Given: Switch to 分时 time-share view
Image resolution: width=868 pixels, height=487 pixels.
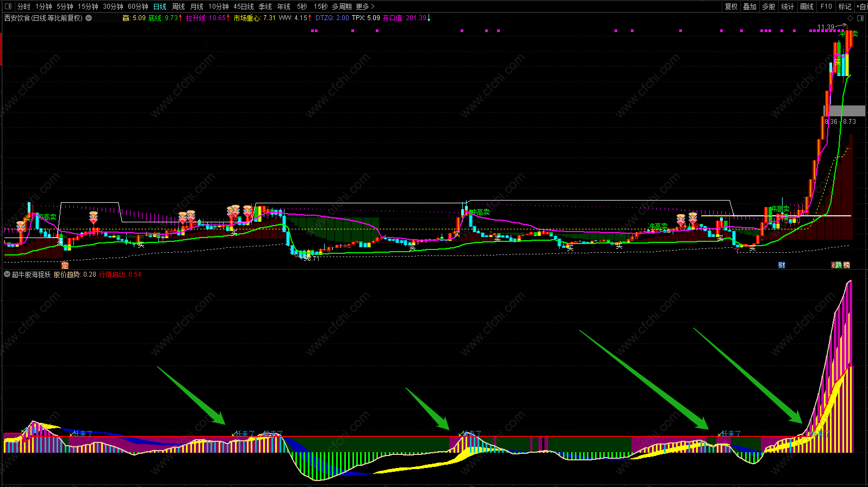Looking at the screenshot, I should coord(23,7).
